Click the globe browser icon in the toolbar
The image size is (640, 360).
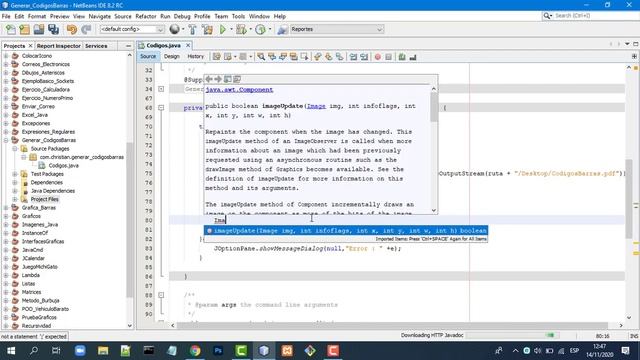click(x=174, y=29)
